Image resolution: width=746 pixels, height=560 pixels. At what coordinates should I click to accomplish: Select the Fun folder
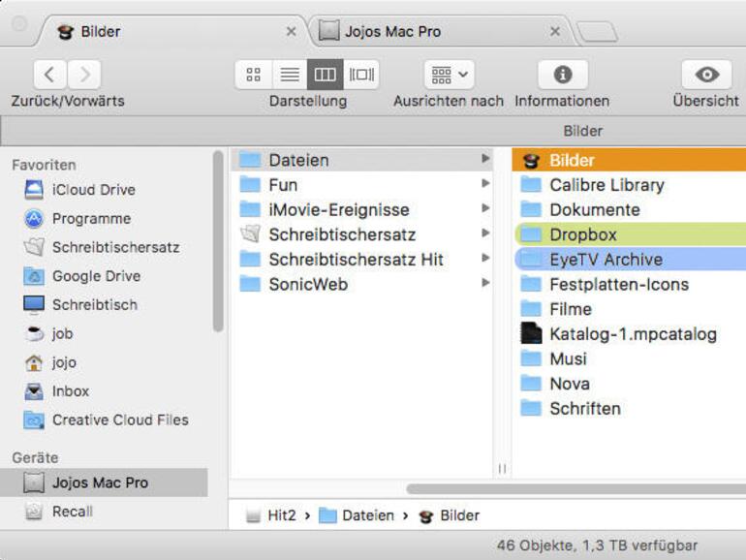click(x=361, y=185)
